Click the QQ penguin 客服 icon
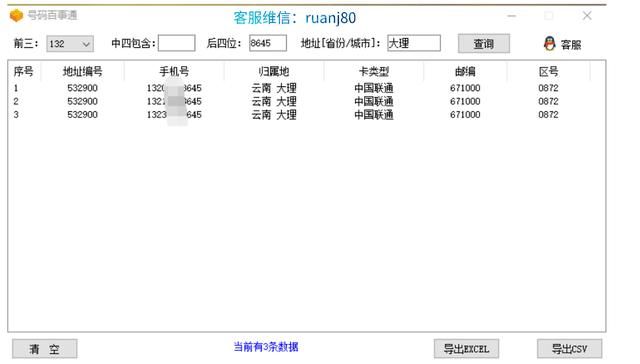 tap(549, 43)
